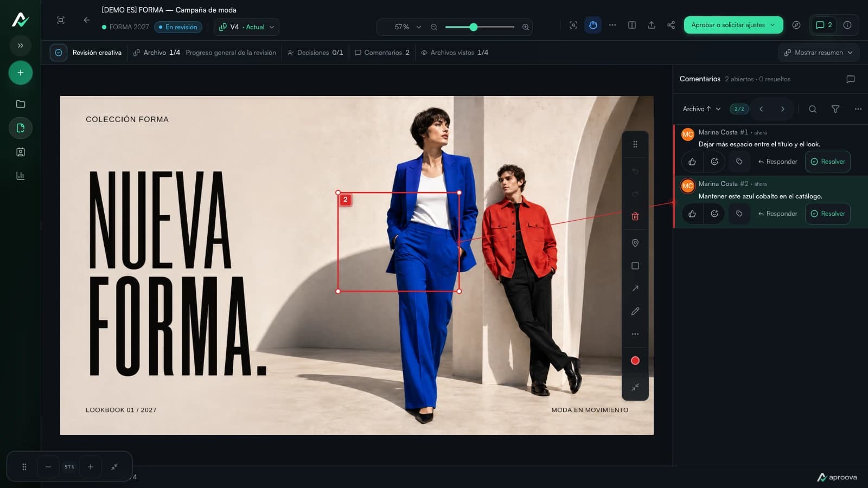Click the upload/export icon
The height and width of the screenshot is (488, 868).
pyautogui.click(x=652, y=25)
